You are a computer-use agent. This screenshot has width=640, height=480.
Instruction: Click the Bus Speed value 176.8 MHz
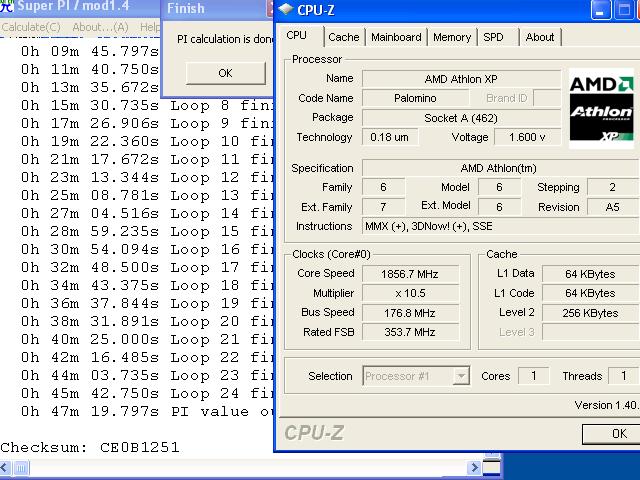[410, 313]
